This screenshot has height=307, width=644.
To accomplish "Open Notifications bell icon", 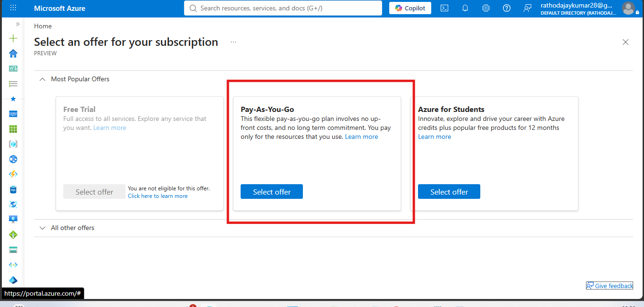I will click(465, 8).
